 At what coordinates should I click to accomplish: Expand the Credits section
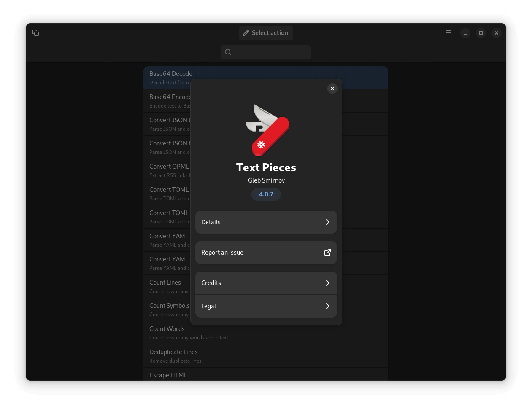point(266,283)
